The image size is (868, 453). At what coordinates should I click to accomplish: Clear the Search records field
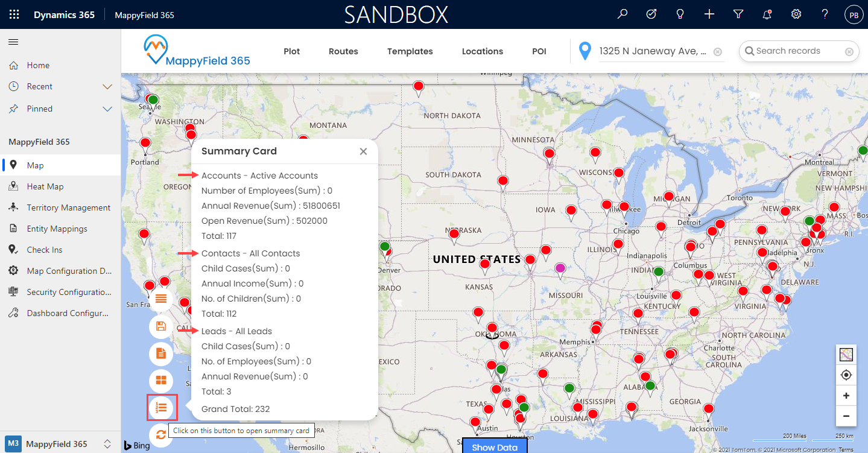pyautogui.click(x=849, y=52)
